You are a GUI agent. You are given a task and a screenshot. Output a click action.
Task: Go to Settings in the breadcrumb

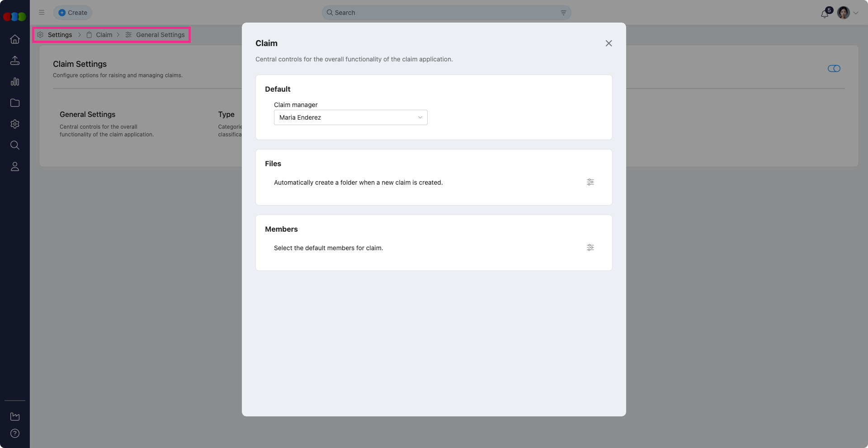pyautogui.click(x=60, y=35)
